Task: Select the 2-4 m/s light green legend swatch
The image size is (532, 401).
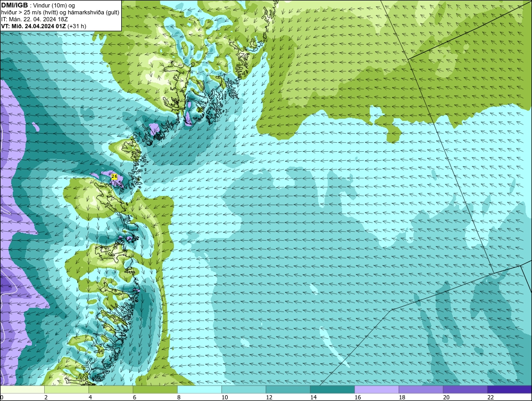Action: click(66, 389)
